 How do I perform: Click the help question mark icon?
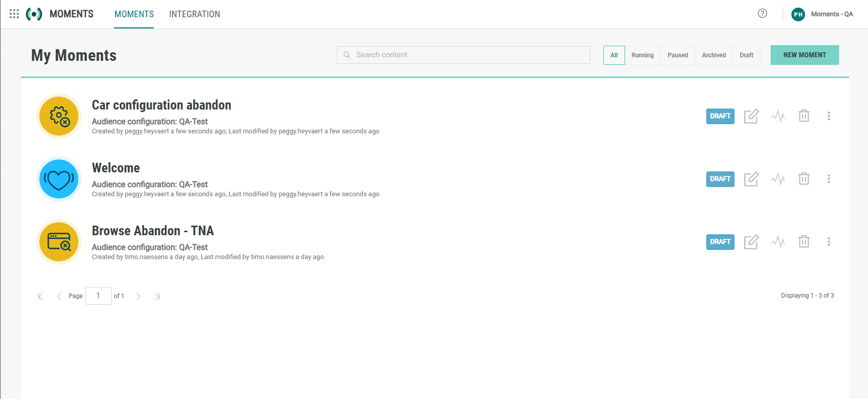click(x=762, y=14)
